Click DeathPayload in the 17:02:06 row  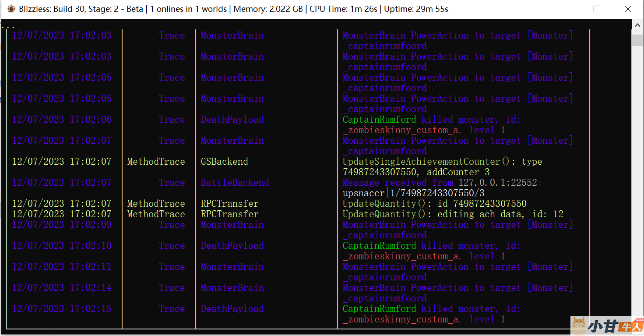coord(232,119)
